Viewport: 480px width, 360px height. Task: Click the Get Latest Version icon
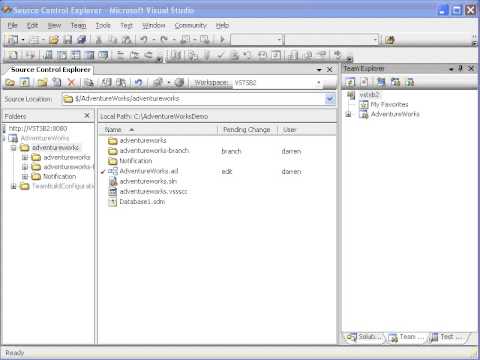click(x=89, y=82)
